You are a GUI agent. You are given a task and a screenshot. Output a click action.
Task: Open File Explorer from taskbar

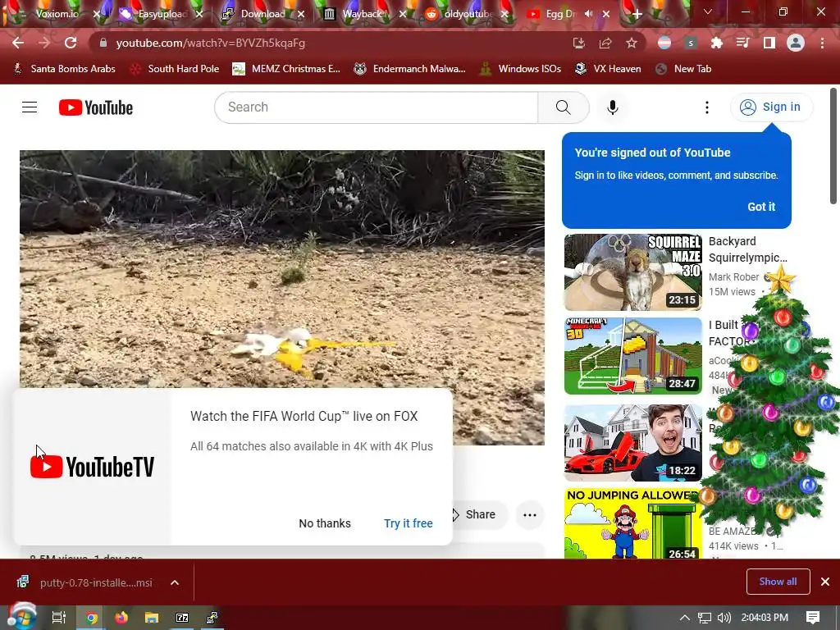(152, 618)
